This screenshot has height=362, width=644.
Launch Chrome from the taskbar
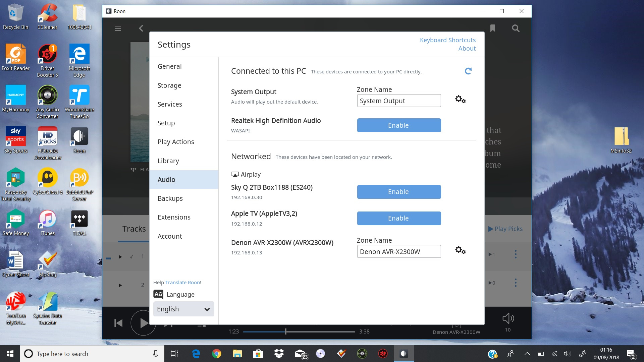pos(216,354)
